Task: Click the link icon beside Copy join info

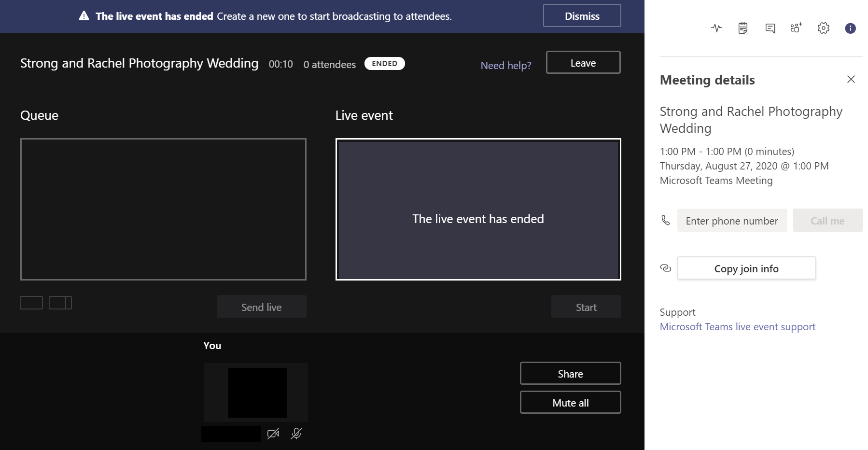Action: point(666,268)
